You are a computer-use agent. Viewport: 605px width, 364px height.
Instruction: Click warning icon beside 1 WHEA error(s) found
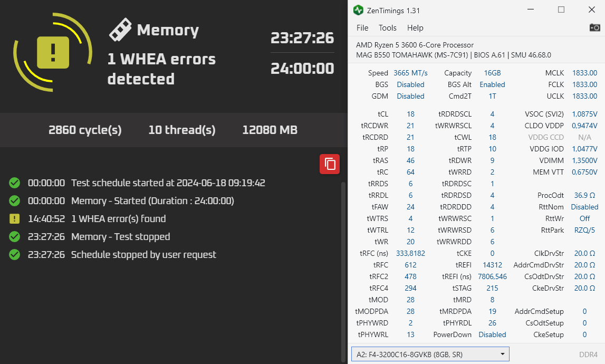(x=15, y=219)
